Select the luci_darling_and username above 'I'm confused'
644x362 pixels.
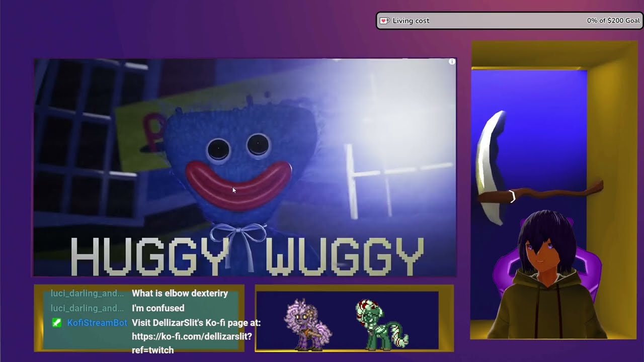[87, 308]
